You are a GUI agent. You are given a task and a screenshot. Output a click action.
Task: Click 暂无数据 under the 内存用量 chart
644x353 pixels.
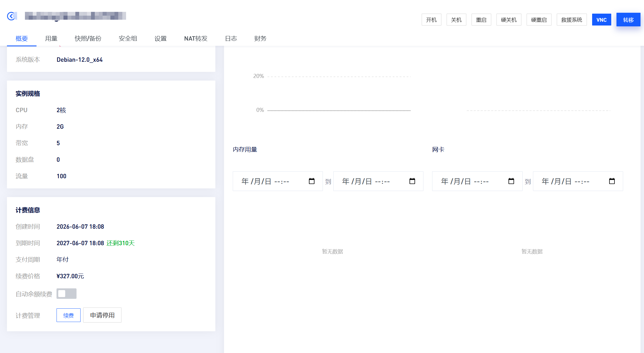pyautogui.click(x=332, y=252)
